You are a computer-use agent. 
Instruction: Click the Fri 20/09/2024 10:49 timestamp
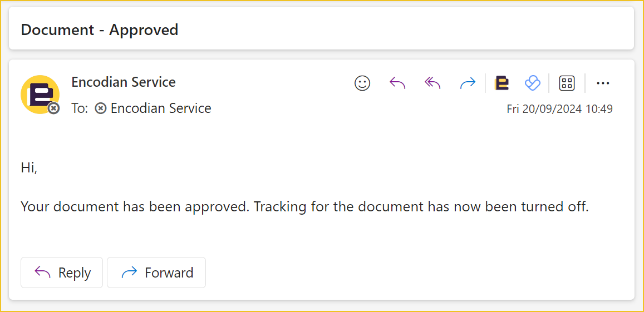tap(560, 109)
